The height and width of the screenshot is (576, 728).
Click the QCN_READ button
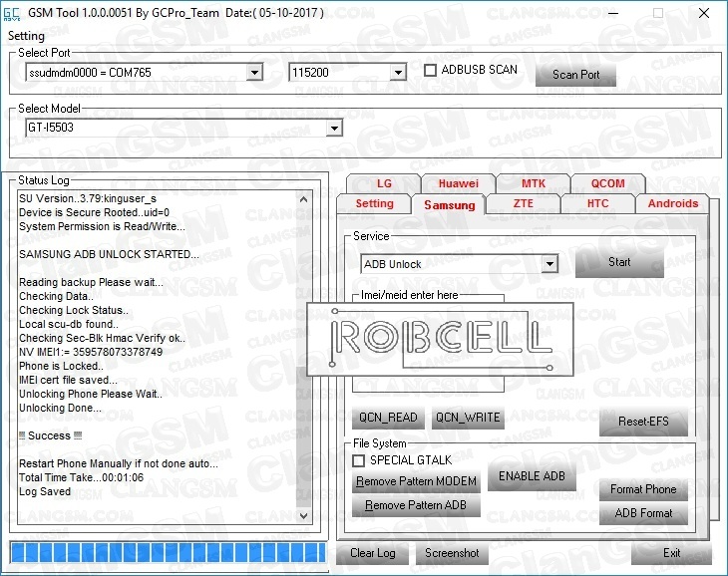coord(388,418)
